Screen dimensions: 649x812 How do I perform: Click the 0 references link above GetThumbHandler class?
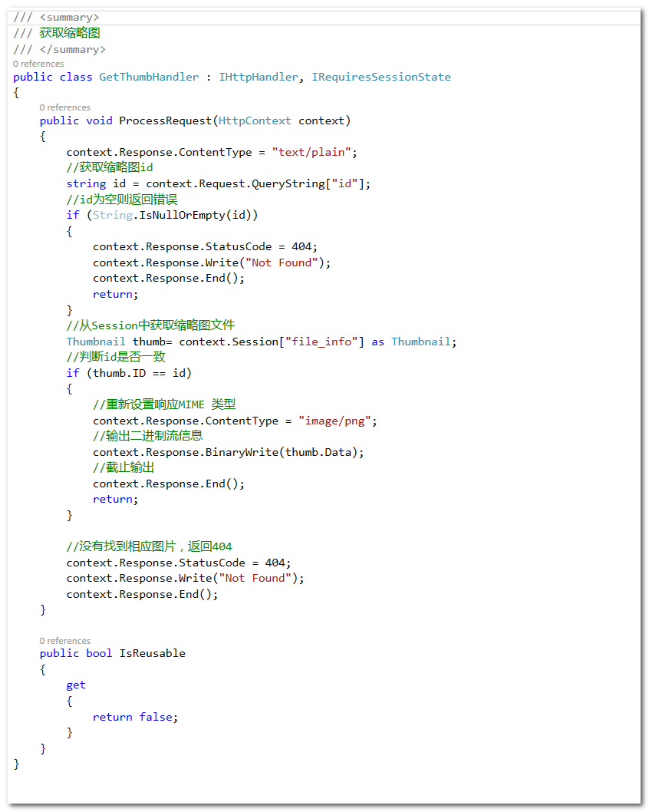pyautogui.click(x=38, y=64)
